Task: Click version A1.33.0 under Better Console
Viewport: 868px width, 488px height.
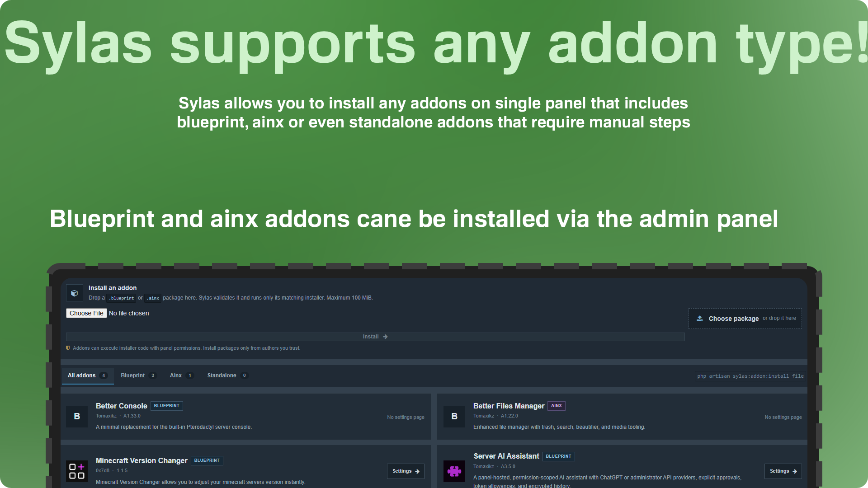Action: (132, 416)
